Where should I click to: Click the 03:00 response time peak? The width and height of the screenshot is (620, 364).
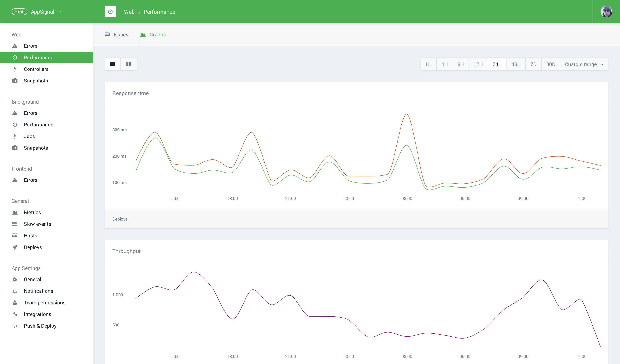(406, 114)
